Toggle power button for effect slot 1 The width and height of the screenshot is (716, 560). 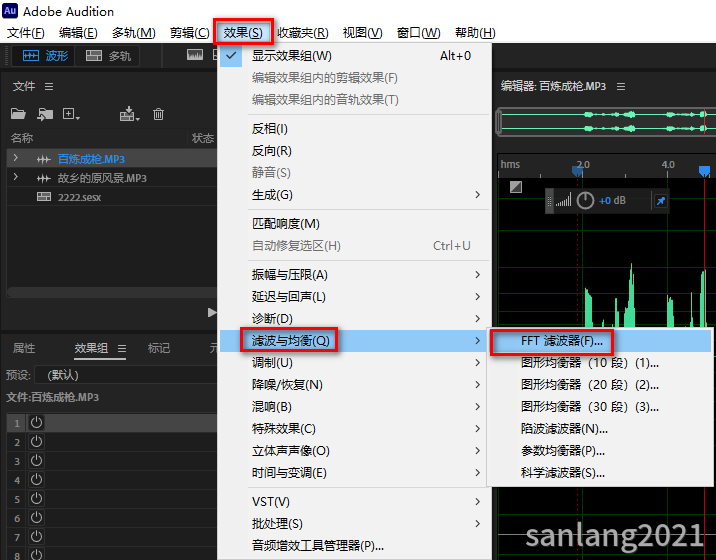click(37, 422)
